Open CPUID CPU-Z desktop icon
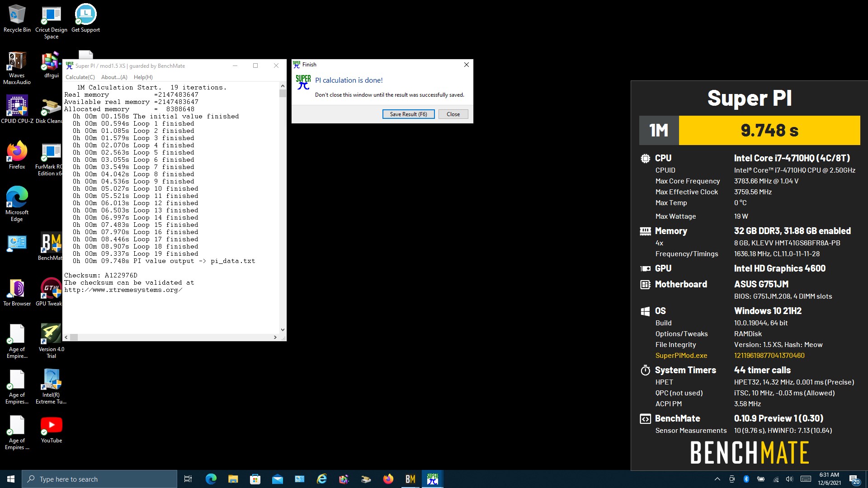868x488 pixels. click(17, 109)
